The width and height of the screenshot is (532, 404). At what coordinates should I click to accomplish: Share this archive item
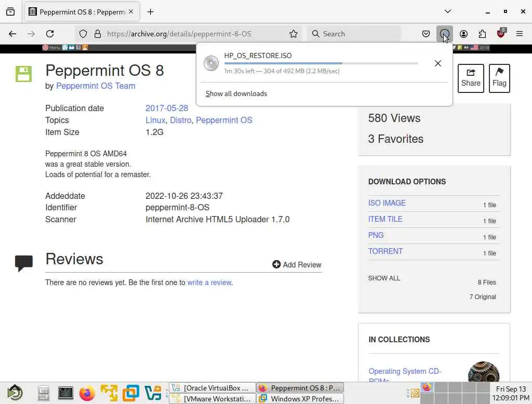(x=471, y=78)
